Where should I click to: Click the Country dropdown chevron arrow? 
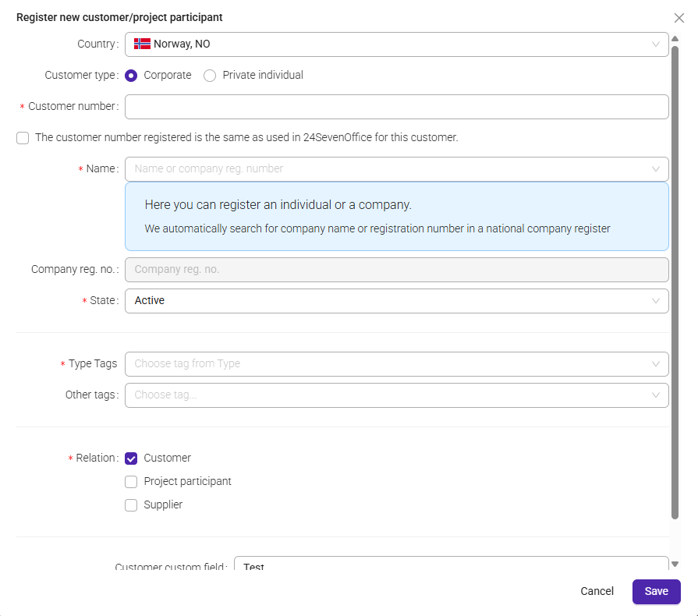tap(655, 44)
